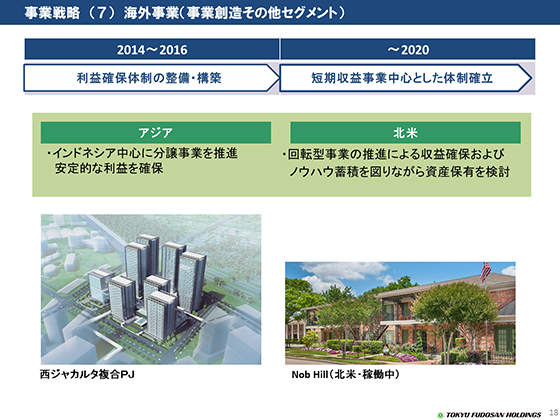Click the 短期収益事業中心とした体制確立 arrow box
Viewport: 560px width, 420px height.
tap(406, 78)
